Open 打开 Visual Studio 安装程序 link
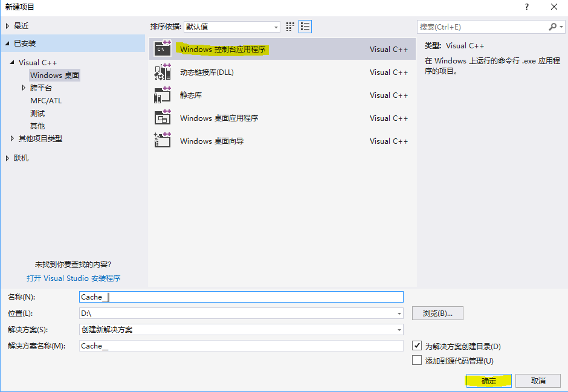The height and width of the screenshot is (392, 568). [x=74, y=278]
